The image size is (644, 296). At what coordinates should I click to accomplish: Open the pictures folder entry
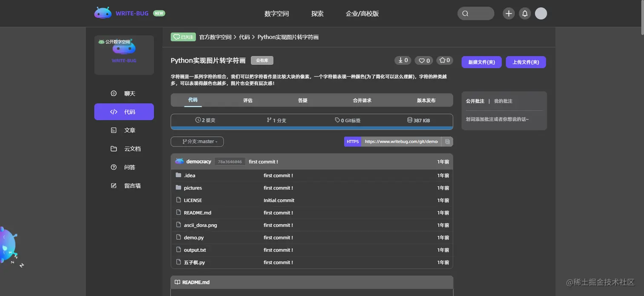pos(193,188)
